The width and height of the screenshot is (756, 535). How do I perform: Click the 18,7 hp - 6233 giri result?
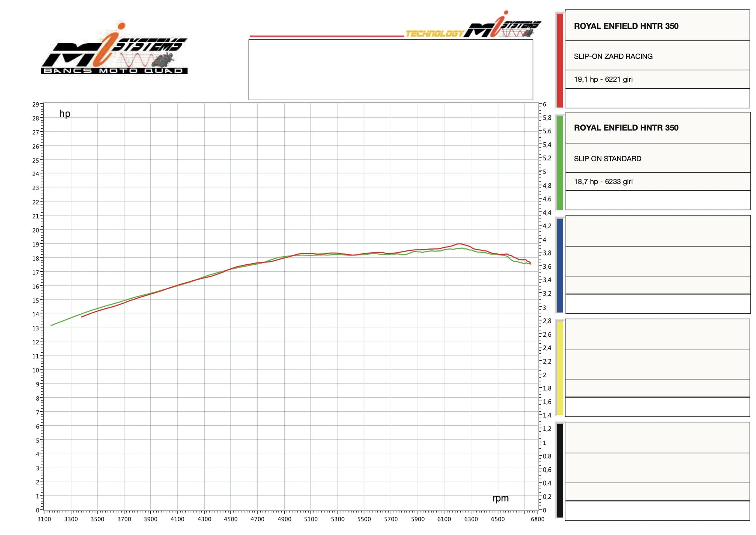point(603,182)
